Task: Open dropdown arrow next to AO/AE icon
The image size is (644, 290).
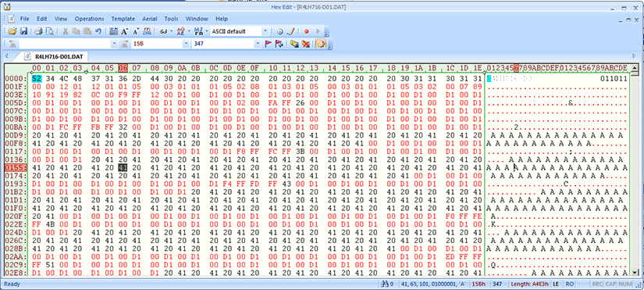Action: pos(189,31)
